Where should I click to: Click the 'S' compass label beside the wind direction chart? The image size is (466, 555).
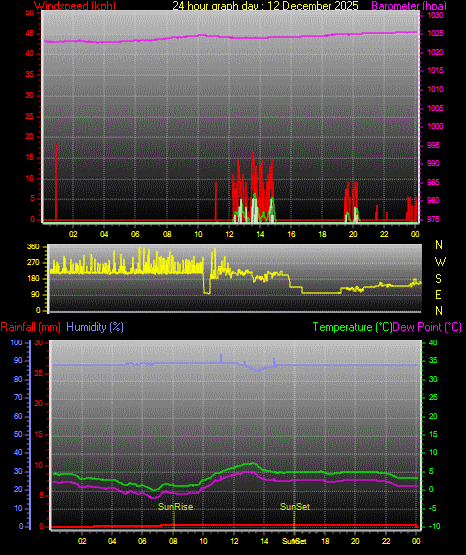[438, 279]
